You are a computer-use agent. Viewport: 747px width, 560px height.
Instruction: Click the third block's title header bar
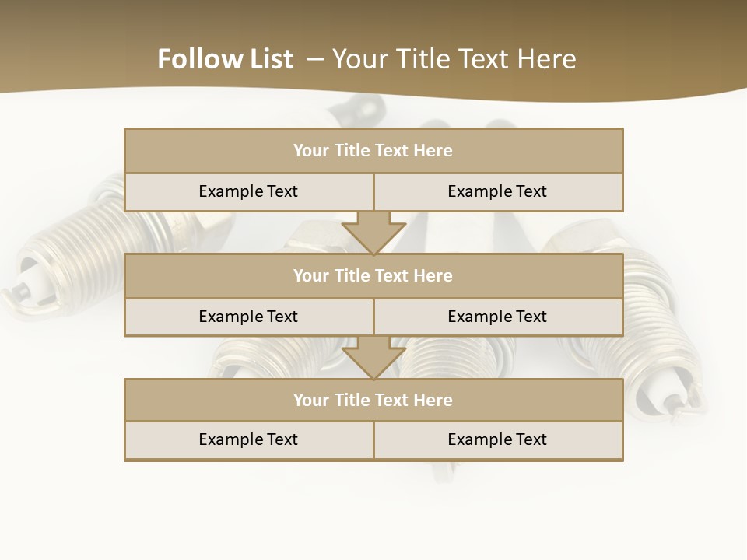(x=373, y=400)
